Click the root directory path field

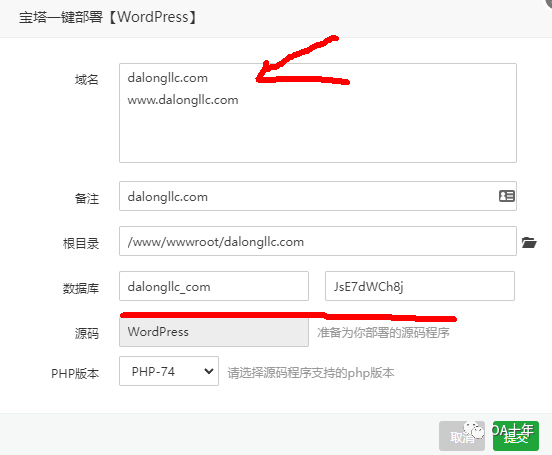tap(318, 241)
